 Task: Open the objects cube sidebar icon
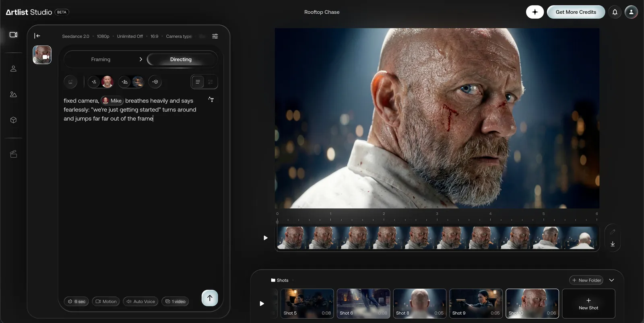[x=13, y=120]
